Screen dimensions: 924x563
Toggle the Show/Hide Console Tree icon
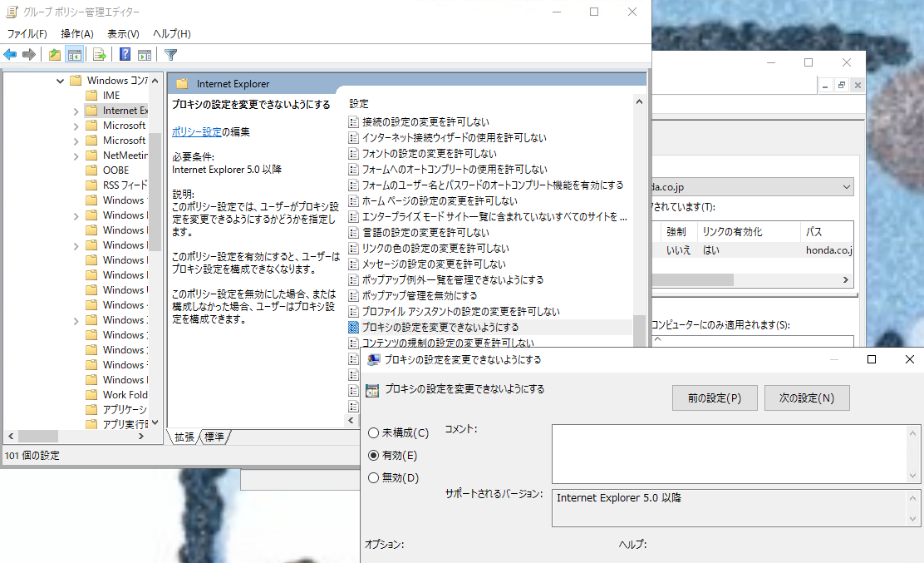coord(75,54)
